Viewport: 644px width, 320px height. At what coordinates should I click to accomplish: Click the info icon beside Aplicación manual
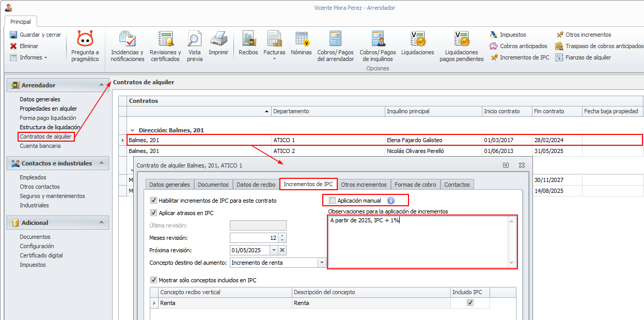[391, 201]
